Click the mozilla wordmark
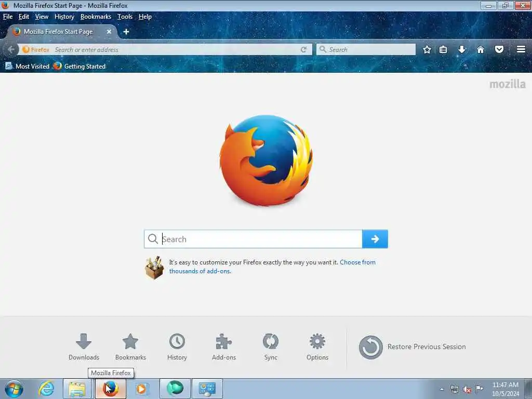Image resolution: width=532 pixels, height=399 pixels. pyautogui.click(x=508, y=84)
